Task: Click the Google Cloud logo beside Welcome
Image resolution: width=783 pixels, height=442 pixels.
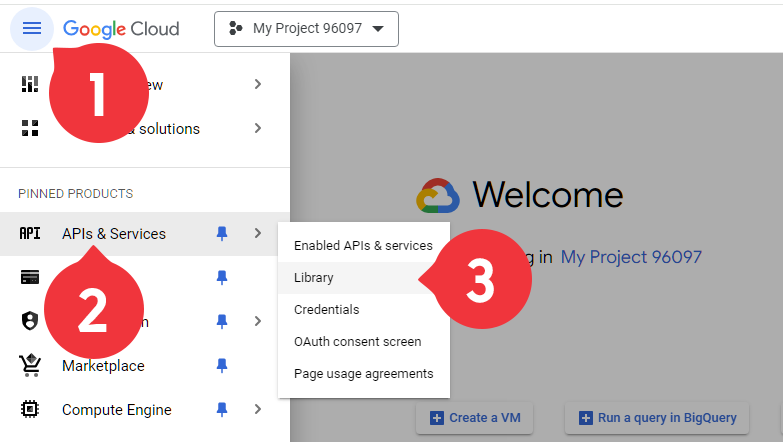Action: [438, 195]
